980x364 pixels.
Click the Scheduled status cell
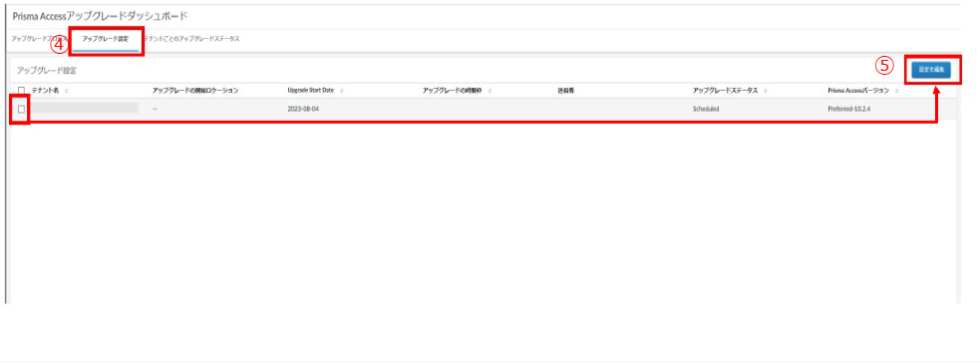click(x=706, y=109)
